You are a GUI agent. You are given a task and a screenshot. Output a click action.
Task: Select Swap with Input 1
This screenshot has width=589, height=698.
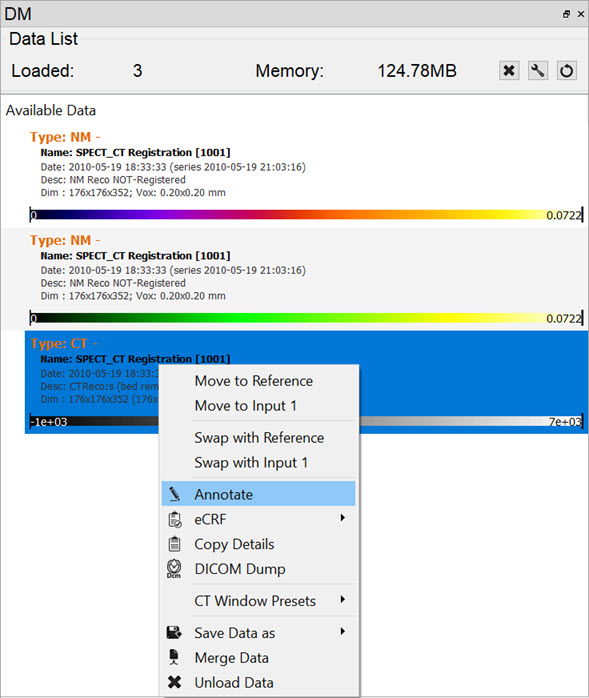(x=259, y=463)
